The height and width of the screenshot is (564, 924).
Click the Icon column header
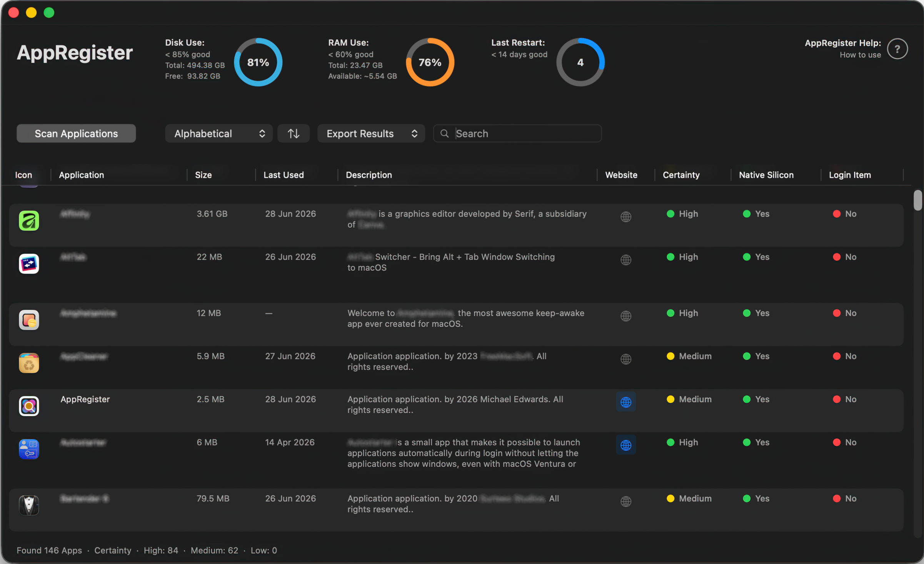click(x=23, y=175)
